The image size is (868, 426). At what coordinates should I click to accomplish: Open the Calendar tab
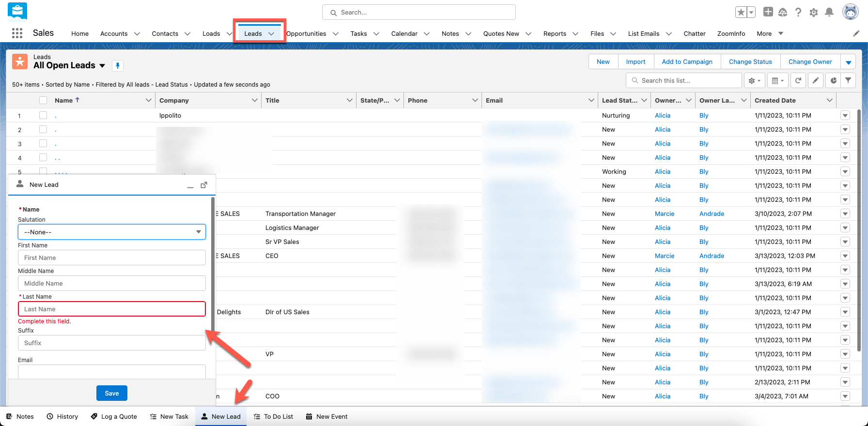click(404, 33)
